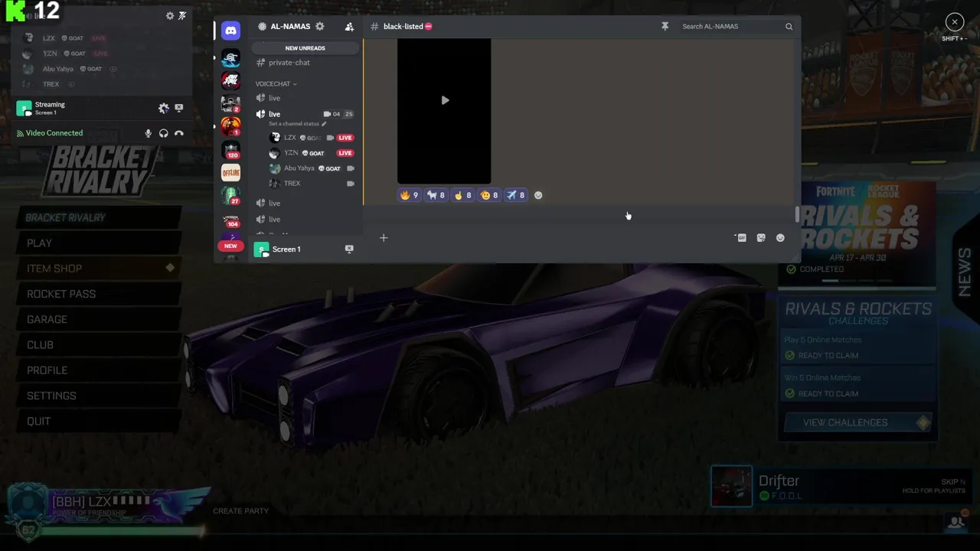980x551 pixels.
Task: Jump to NEW server notifications pill
Action: (230, 246)
